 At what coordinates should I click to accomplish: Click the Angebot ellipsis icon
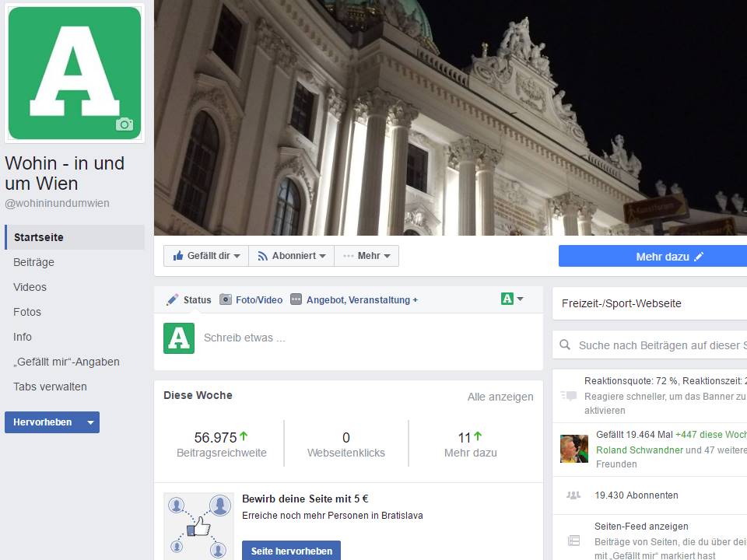pyautogui.click(x=296, y=299)
